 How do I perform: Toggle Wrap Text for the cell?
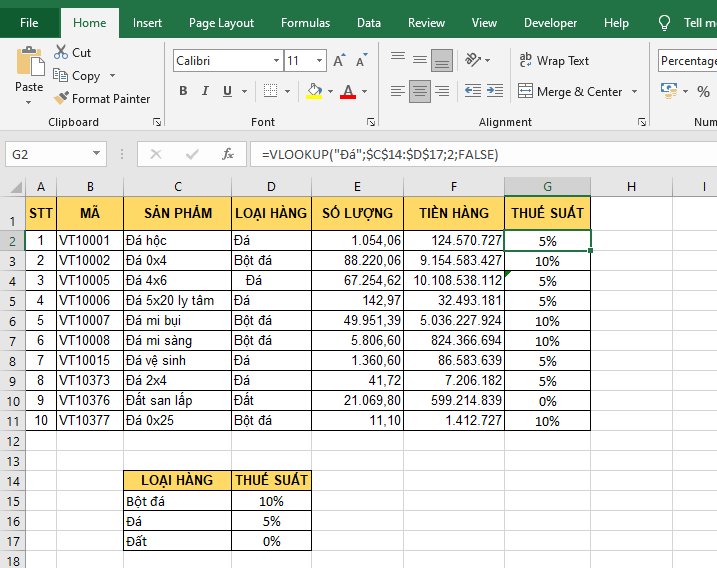(x=554, y=61)
